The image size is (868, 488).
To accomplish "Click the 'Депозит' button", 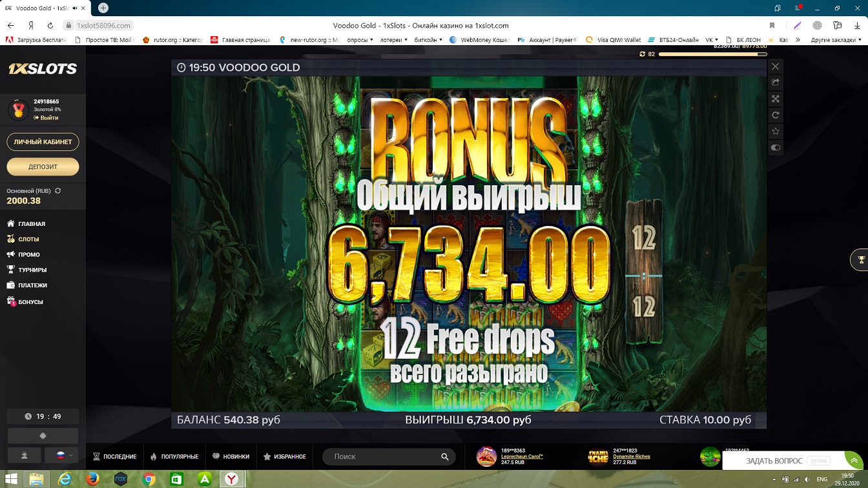I will [x=43, y=167].
